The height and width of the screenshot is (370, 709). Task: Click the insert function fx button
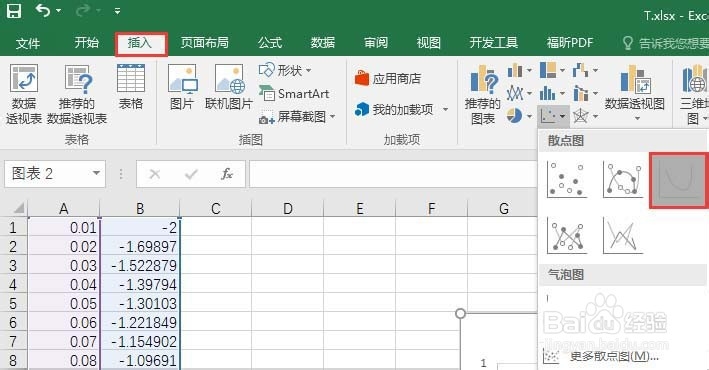(227, 174)
